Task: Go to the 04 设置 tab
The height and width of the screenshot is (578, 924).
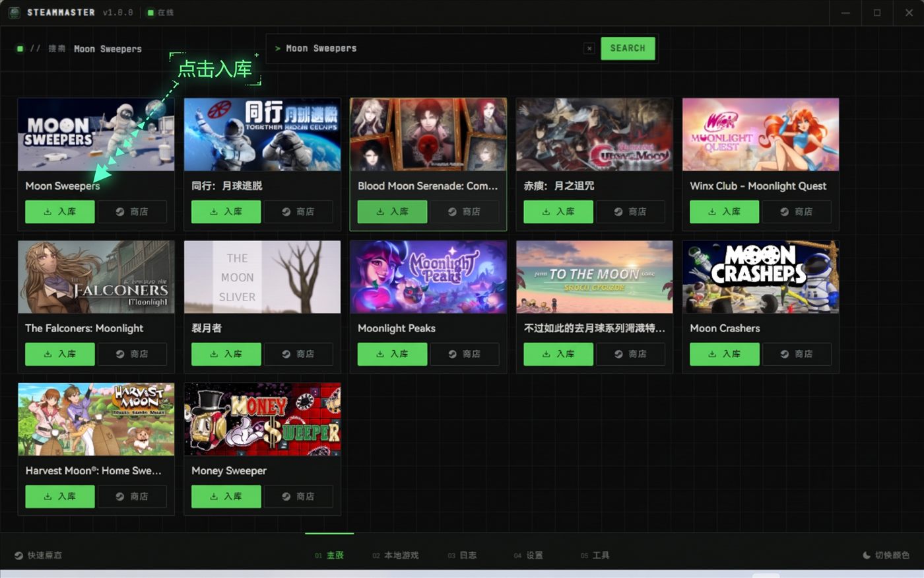Action: click(528, 555)
